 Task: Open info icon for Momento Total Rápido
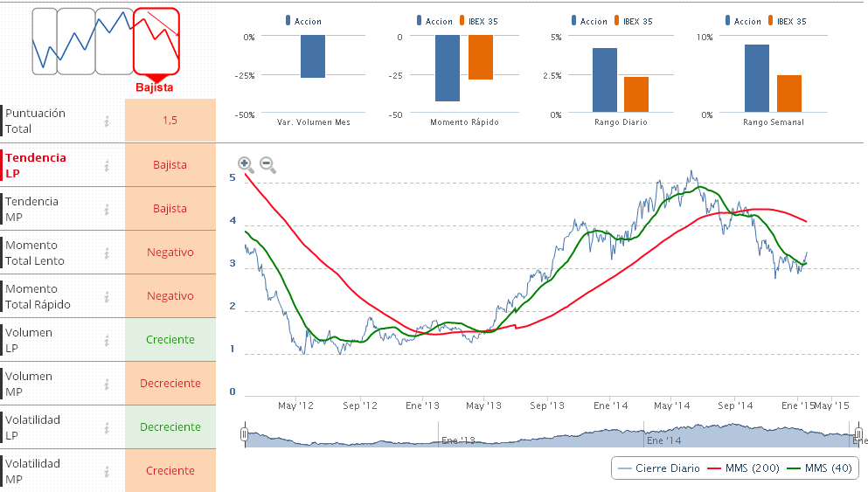click(x=107, y=296)
